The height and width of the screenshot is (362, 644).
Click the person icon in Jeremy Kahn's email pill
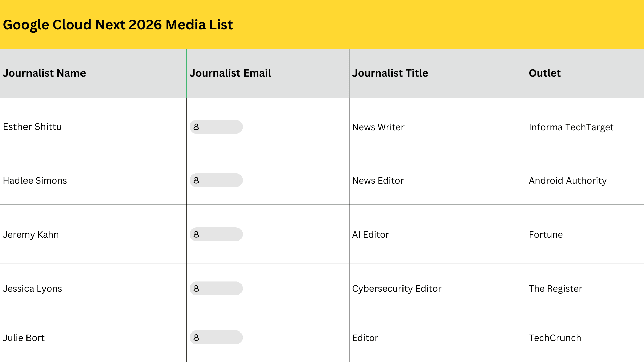pos(196,234)
